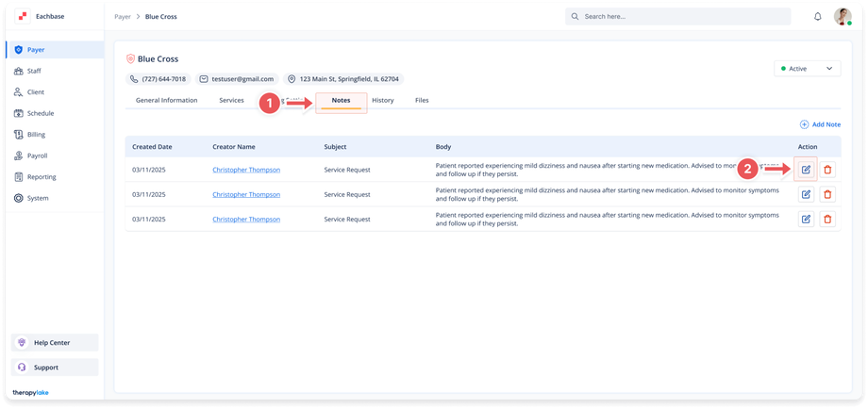Click the notification bell icon
This screenshot has height=409, width=868.
coord(817,17)
